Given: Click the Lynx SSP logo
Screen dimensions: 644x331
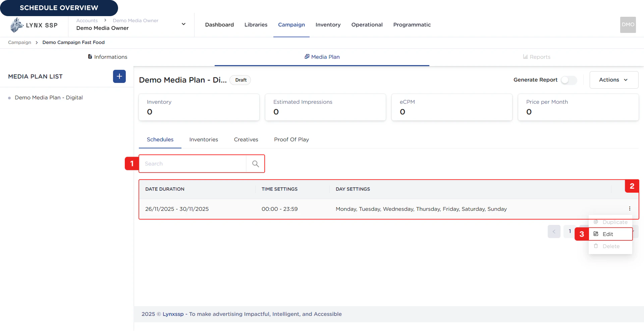Looking at the screenshot, I should point(34,25).
